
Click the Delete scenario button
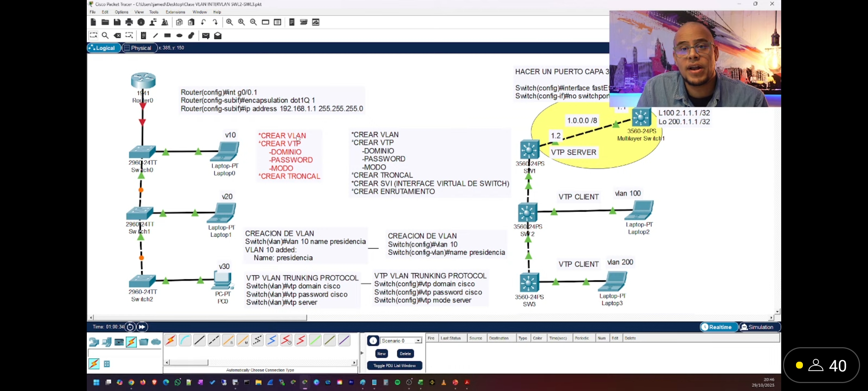click(405, 354)
